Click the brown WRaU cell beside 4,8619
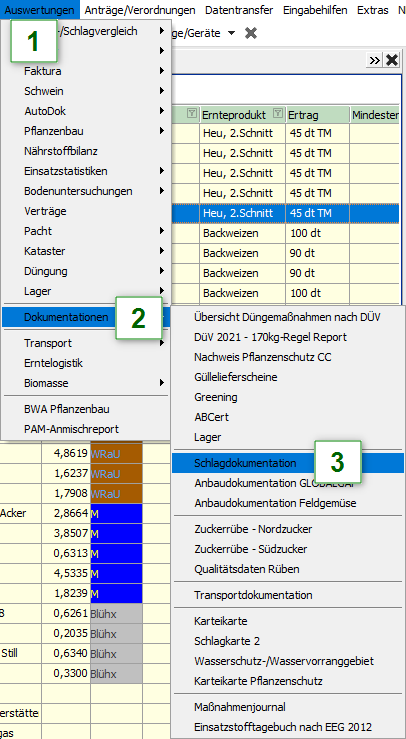406x739 pixels. (116, 453)
